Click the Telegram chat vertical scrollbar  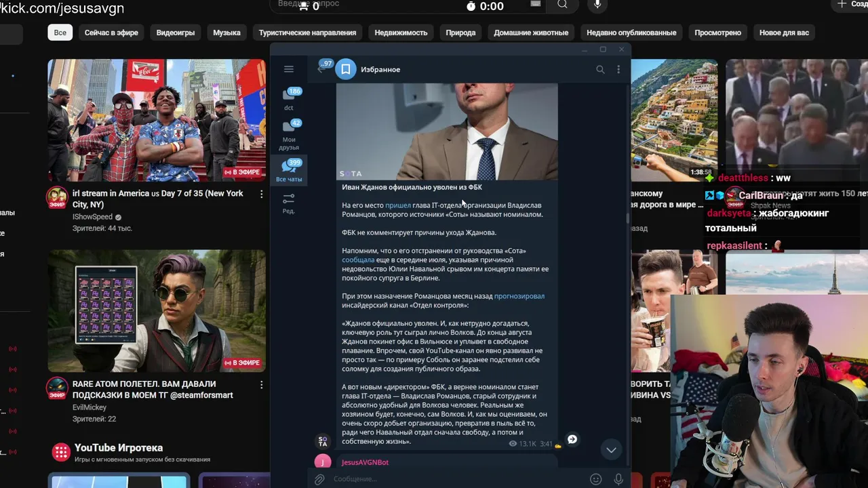pos(628,218)
